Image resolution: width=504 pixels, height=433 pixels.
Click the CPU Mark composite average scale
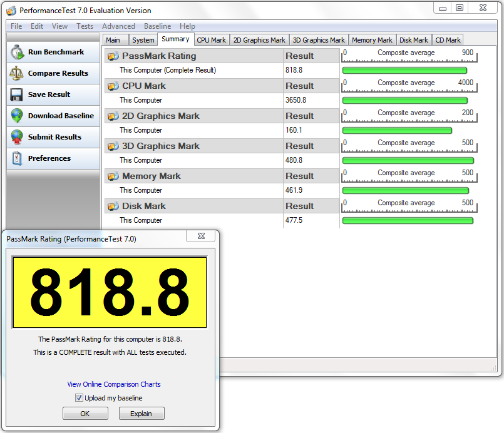point(409,86)
